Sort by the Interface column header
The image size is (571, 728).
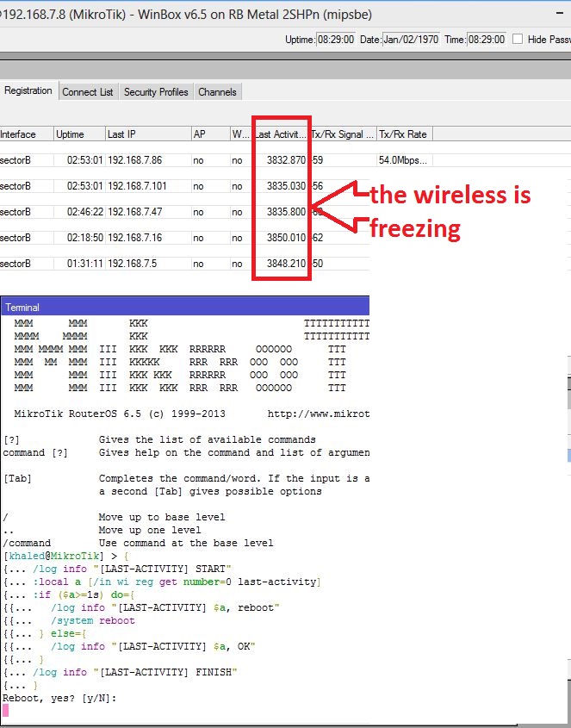pyautogui.click(x=27, y=134)
